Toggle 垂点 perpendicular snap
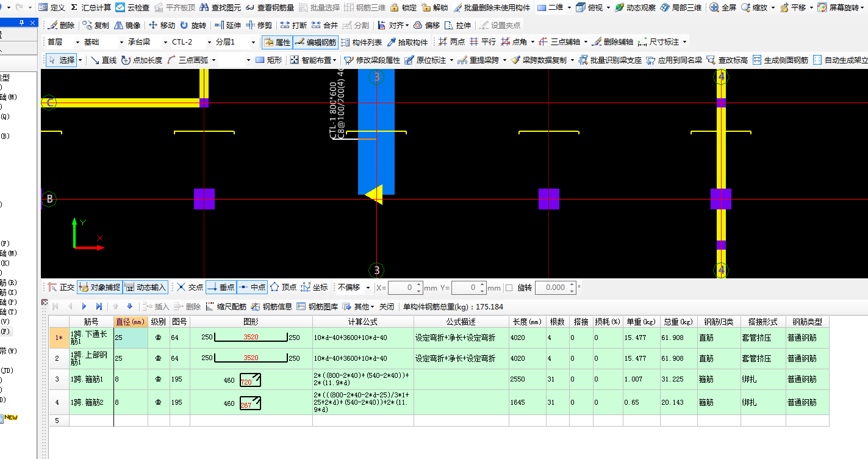The width and height of the screenshot is (868, 459). pyautogui.click(x=221, y=287)
